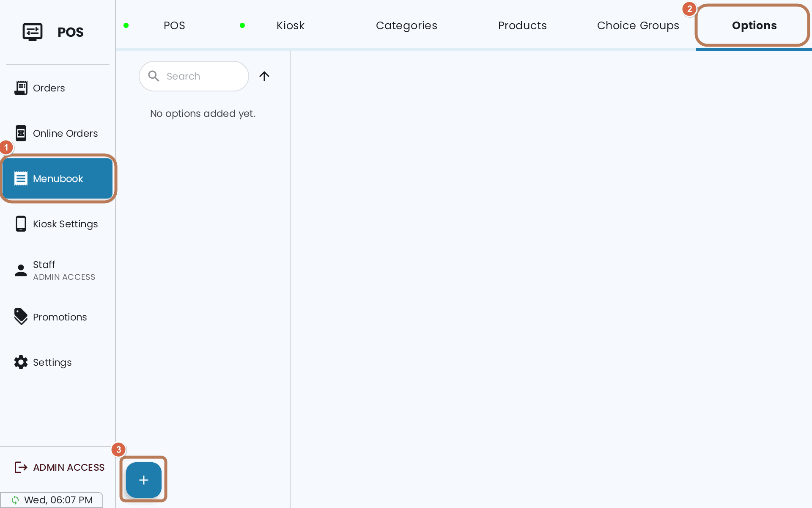This screenshot has height=508, width=812.
Task: Toggle the sort order arrow
Action: [x=264, y=76]
